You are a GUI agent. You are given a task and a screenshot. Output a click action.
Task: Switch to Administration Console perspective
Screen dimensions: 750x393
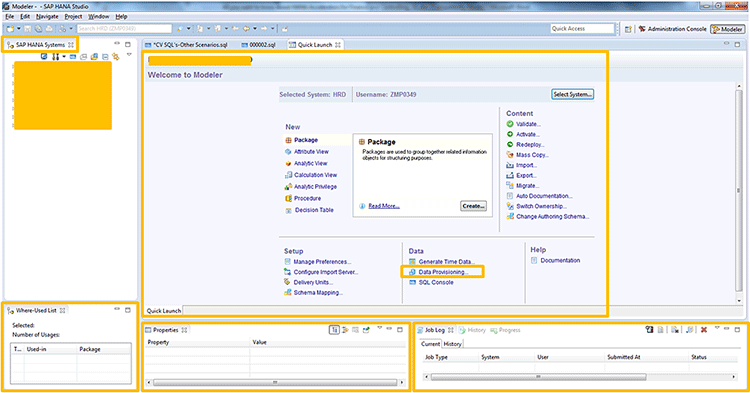point(673,29)
